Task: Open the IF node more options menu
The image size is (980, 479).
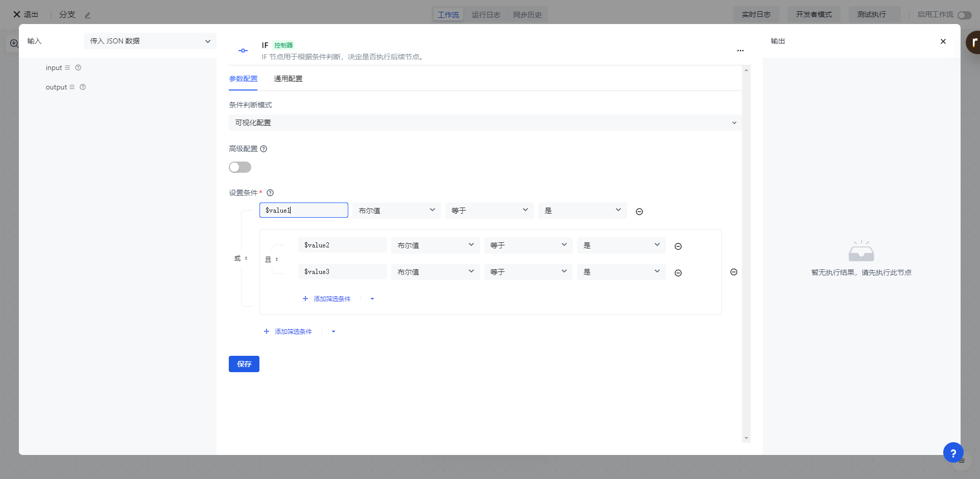Action: point(740,51)
